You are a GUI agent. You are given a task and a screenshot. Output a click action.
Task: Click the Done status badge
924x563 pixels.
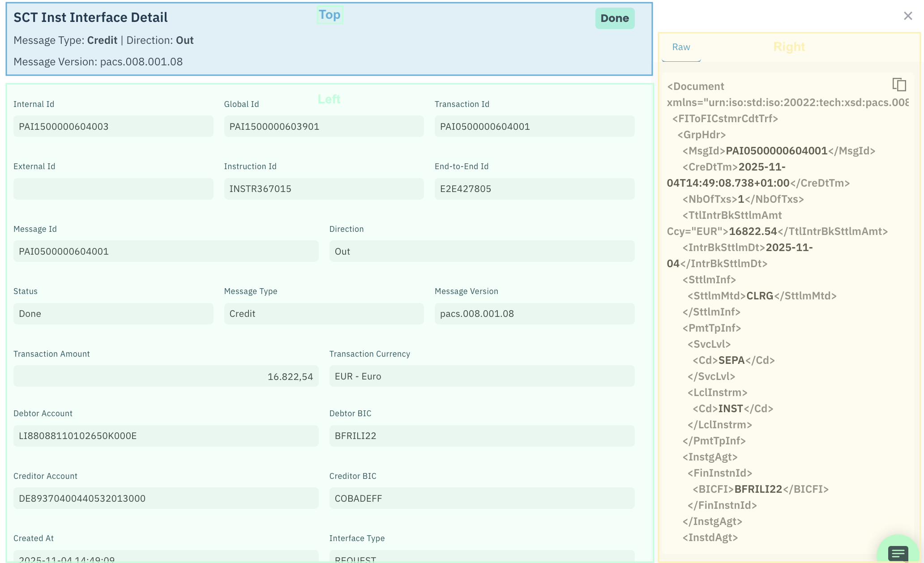click(615, 18)
